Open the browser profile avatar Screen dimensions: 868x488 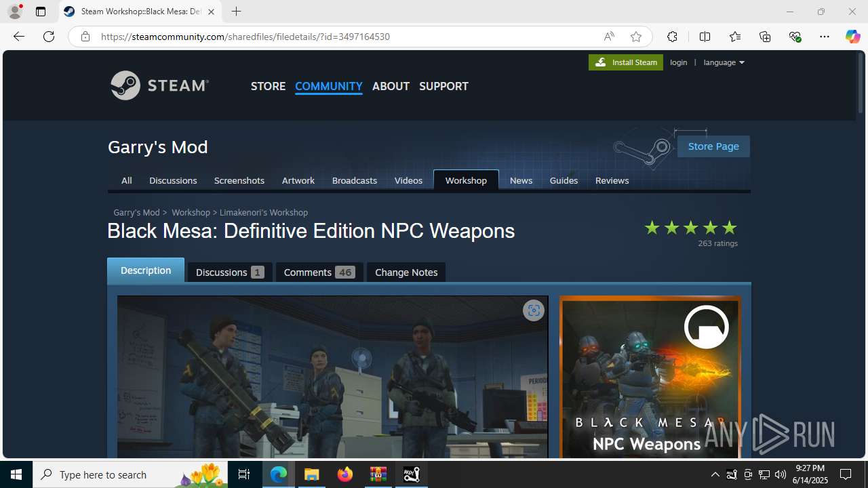[x=15, y=12]
